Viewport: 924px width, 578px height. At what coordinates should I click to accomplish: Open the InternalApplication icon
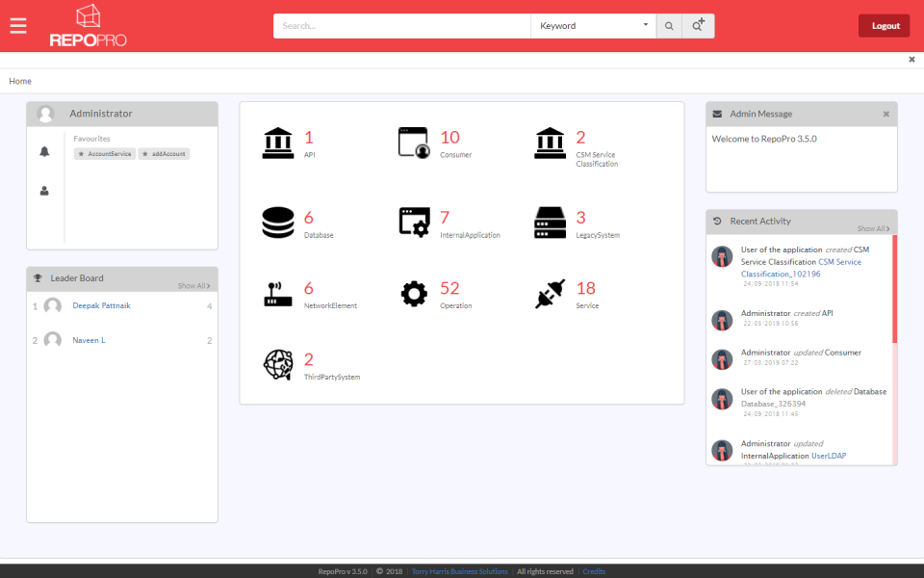point(413,220)
